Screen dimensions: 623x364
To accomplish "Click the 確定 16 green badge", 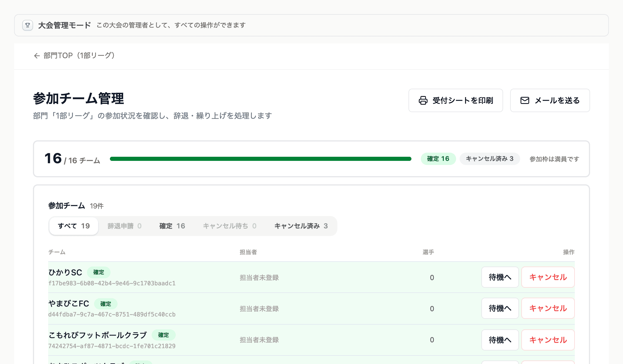I will click(x=438, y=159).
